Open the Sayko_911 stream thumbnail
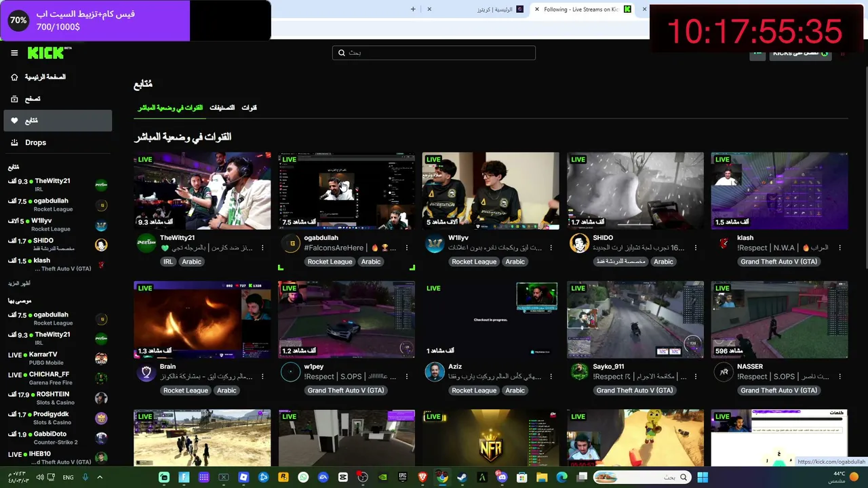The image size is (868, 488). [635, 319]
